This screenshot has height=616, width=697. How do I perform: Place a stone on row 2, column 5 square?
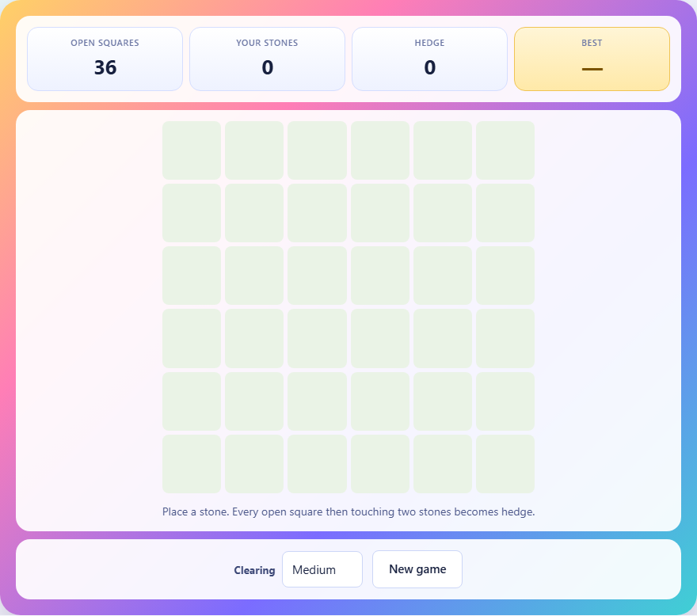pos(443,213)
